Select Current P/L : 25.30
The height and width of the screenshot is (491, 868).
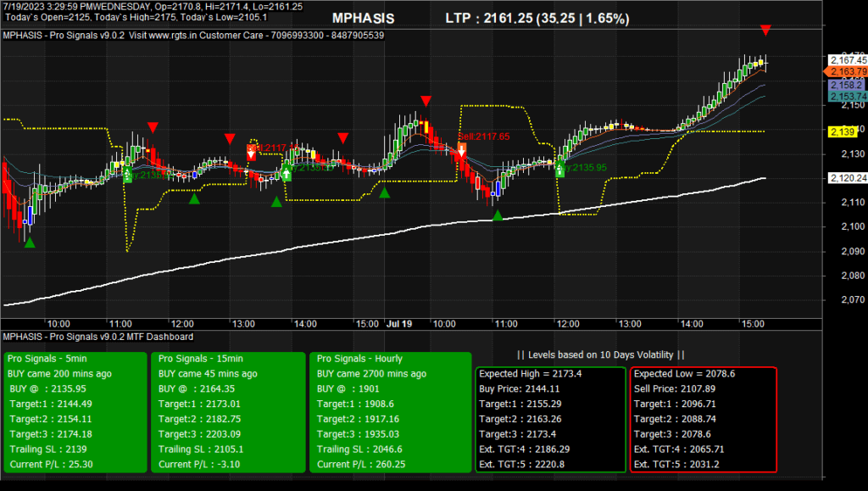point(51,464)
